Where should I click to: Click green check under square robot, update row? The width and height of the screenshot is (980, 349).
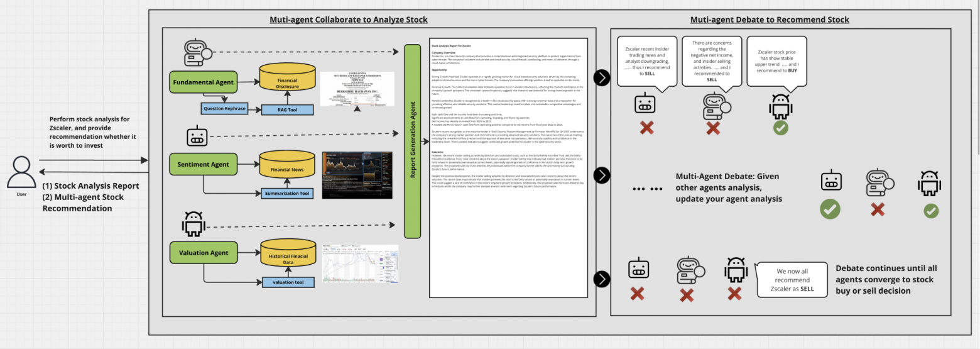(830, 209)
